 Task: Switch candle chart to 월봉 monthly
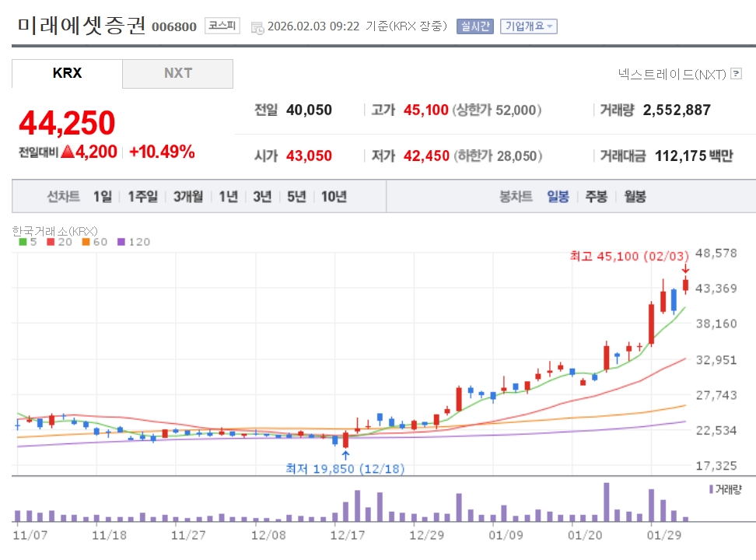(635, 196)
